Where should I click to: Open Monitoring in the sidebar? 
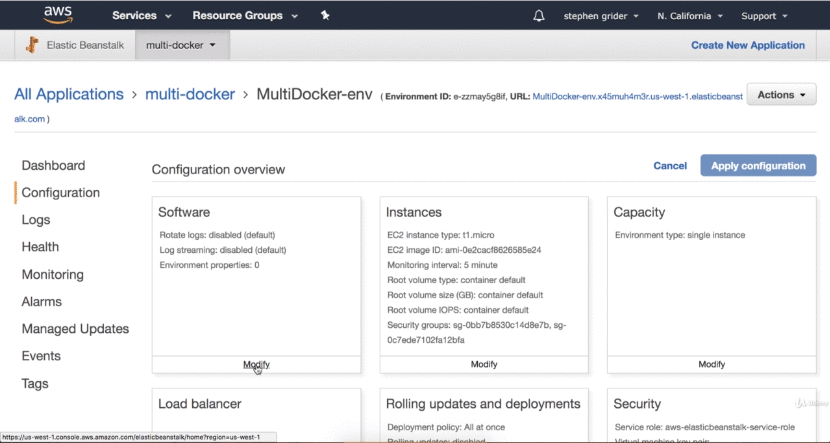(52, 274)
